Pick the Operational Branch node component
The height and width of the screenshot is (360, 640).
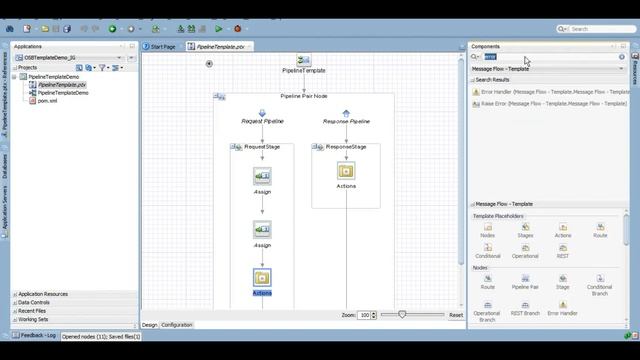point(487,312)
